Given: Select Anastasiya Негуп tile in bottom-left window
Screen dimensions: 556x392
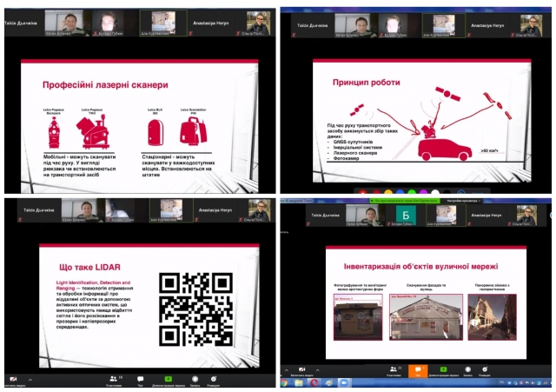Looking at the screenshot, I should pos(215,210).
